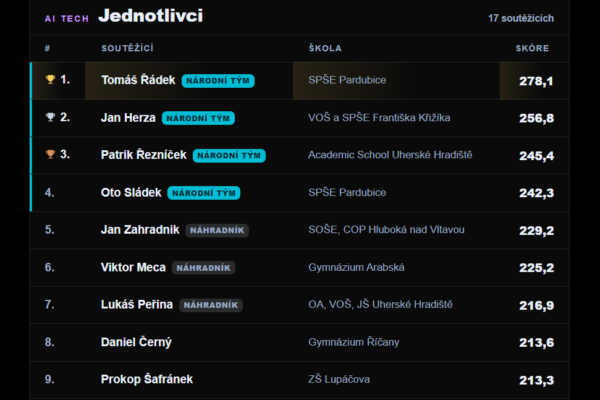The height and width of the screenshot is (400, 600).
Task: Click the silver trophy icon beside rank 2
Action: [x=50, y=117]
